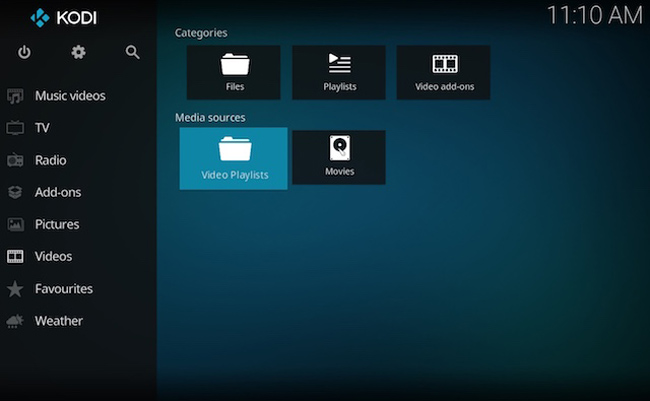Open the power options icon
Screen dimensions: 650x401
(x=24, y=52)
